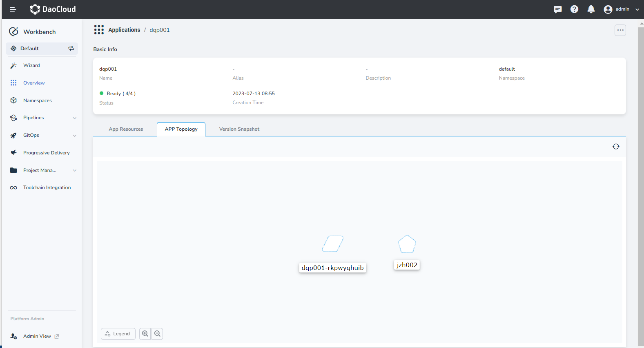Image resolution: width=644 pixels, height=348 pixels.
Task: Click the applications grid icon in the breadcrumb
Action: click(99, 30)
